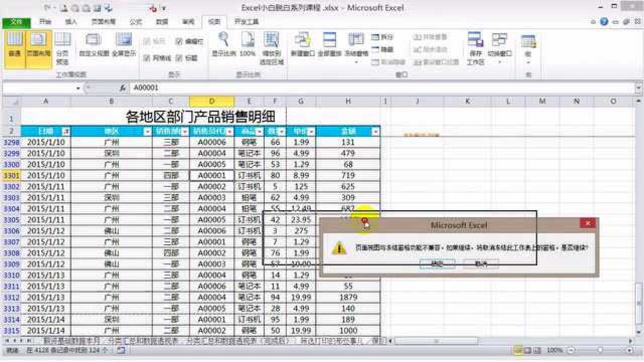Expand Switch Windows (切换窗口) dropdown
The width and height of the screenshot is (644, 362).
499,62
